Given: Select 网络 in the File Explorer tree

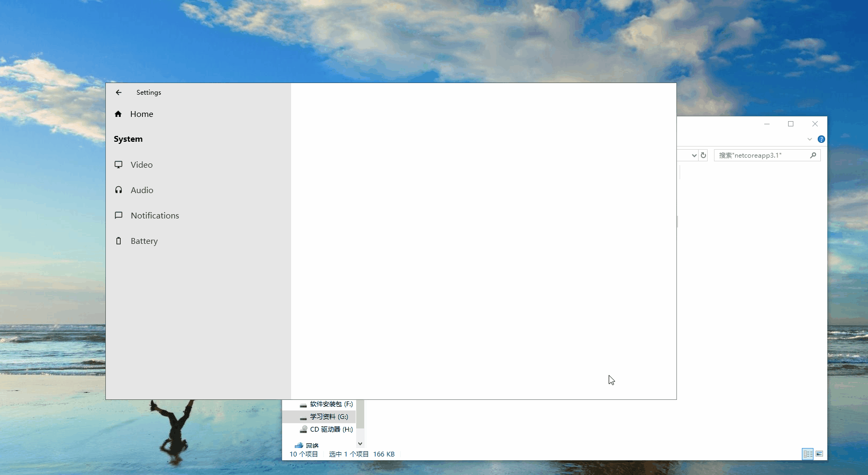Looking at the screenshot, I should tap(307, 445).
